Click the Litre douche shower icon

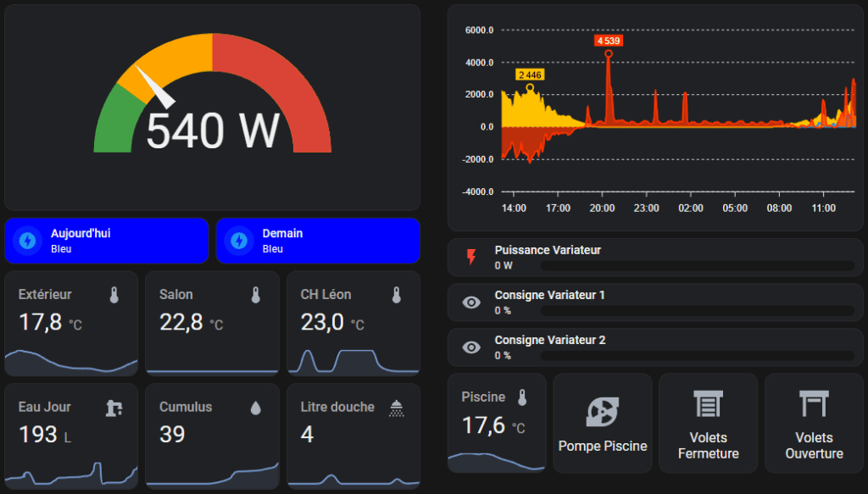pyautogui.click(x=396, y=408)
